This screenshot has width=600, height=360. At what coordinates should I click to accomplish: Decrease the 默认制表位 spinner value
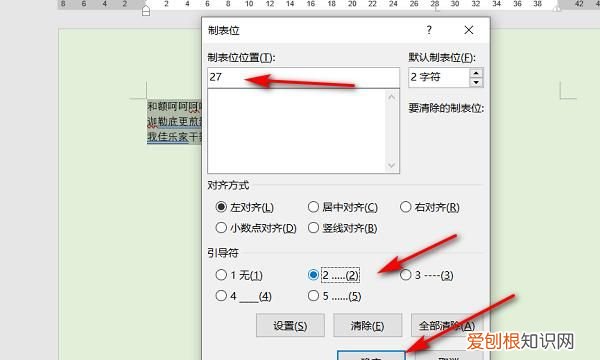(476, 82)
